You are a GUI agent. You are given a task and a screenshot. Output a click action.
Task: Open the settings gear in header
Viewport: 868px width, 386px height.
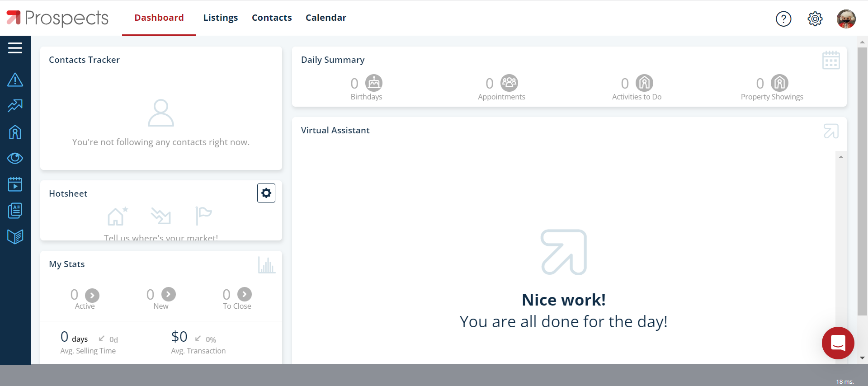point(815,19)
